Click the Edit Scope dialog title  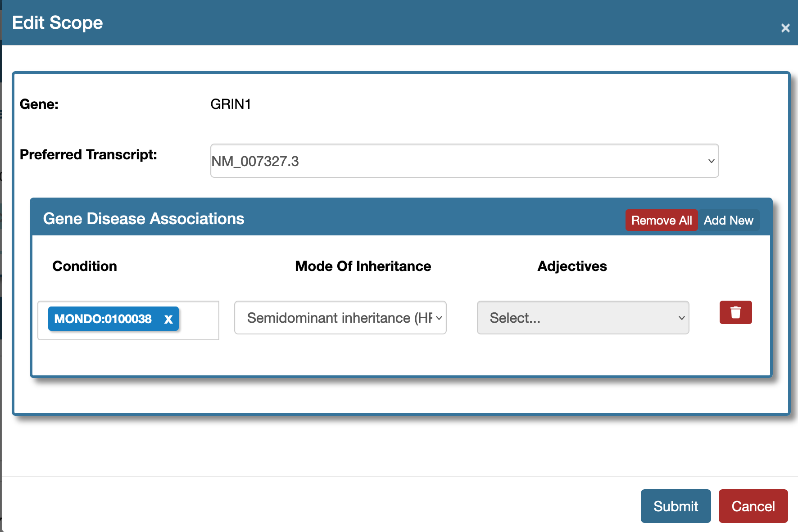[58, 23]
